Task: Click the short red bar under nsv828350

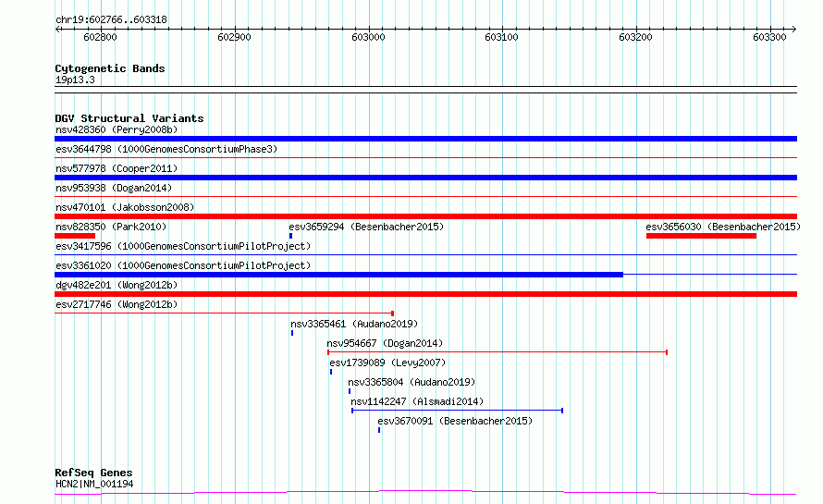Action: 75,236
